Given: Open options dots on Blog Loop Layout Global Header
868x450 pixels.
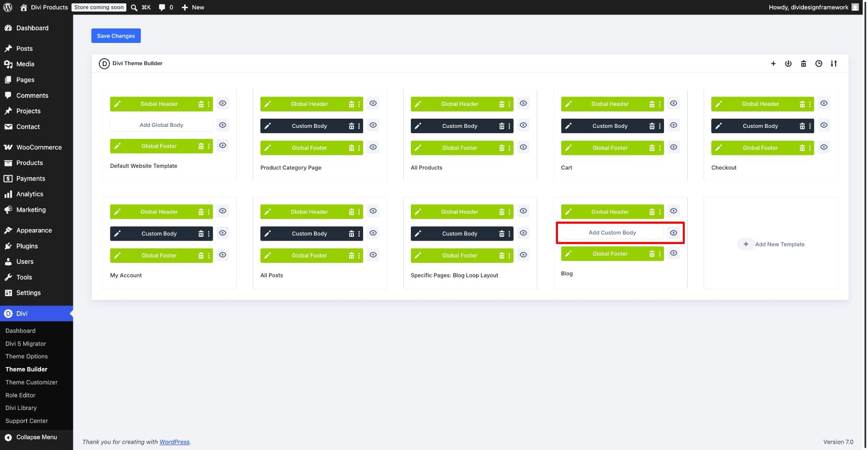Looking at the screenshot, I should click(x=509, y=212).
